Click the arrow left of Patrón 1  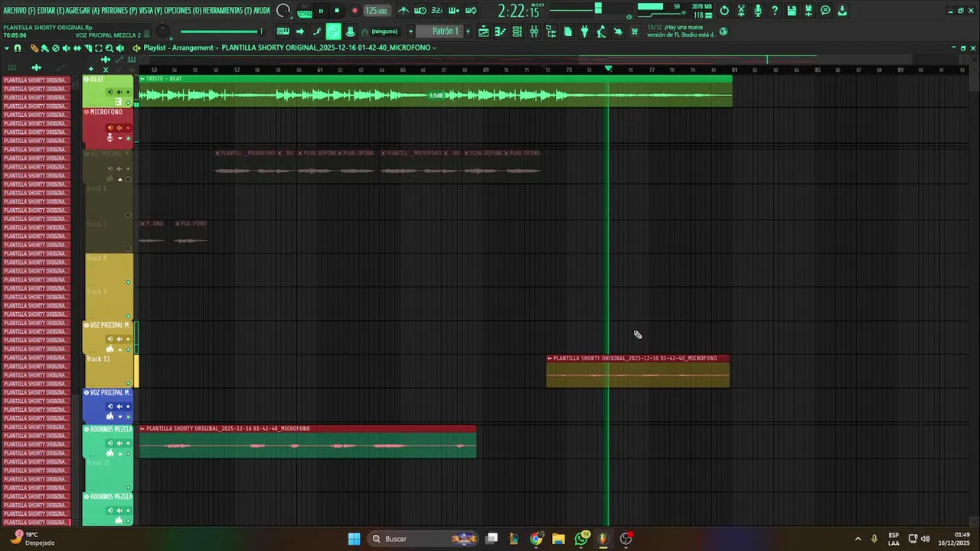410,31
